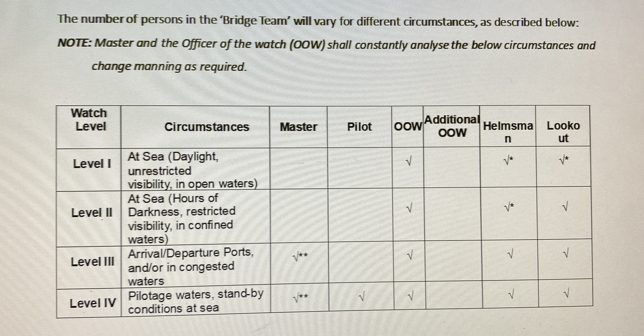
Task: Click the 'Pilotage waters, stand-by conditions' cell
Action: (x=196, y=301)
